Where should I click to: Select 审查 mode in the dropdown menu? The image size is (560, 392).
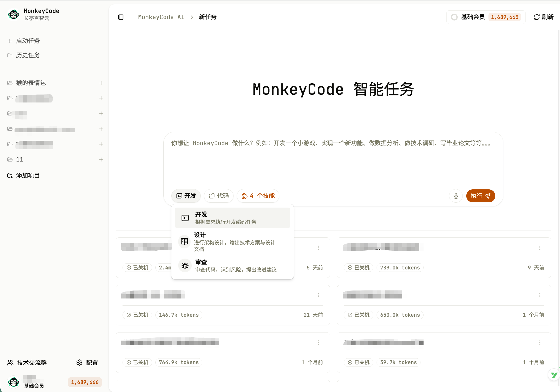[233, 265]
